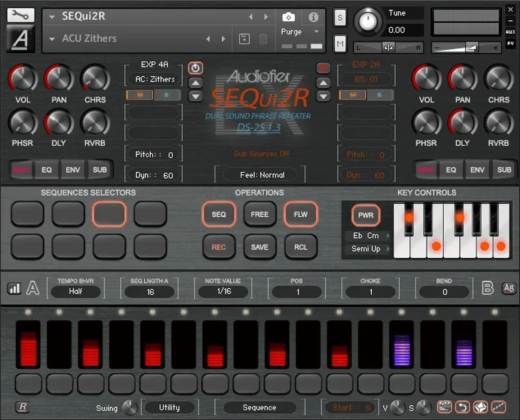Viewport: 520px width, 420px height.
Task: Toggle engine B solo S button
Action: tap(380, 95)
